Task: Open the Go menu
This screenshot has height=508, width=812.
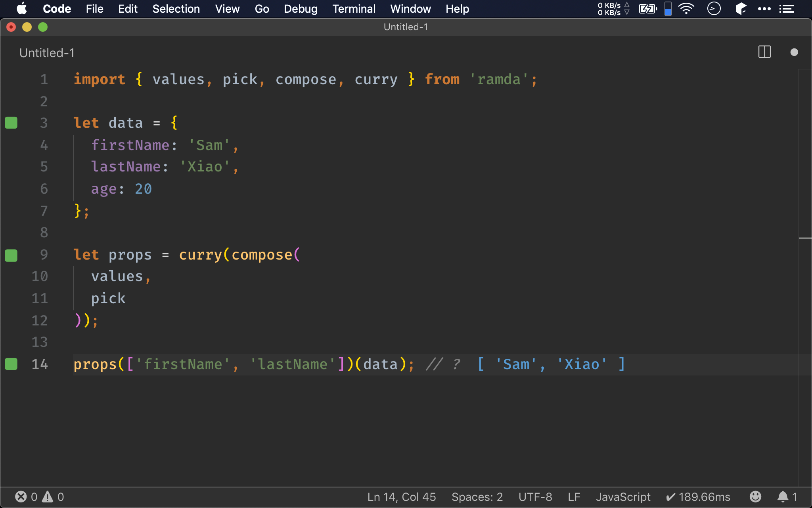Action: pos(262,9)
